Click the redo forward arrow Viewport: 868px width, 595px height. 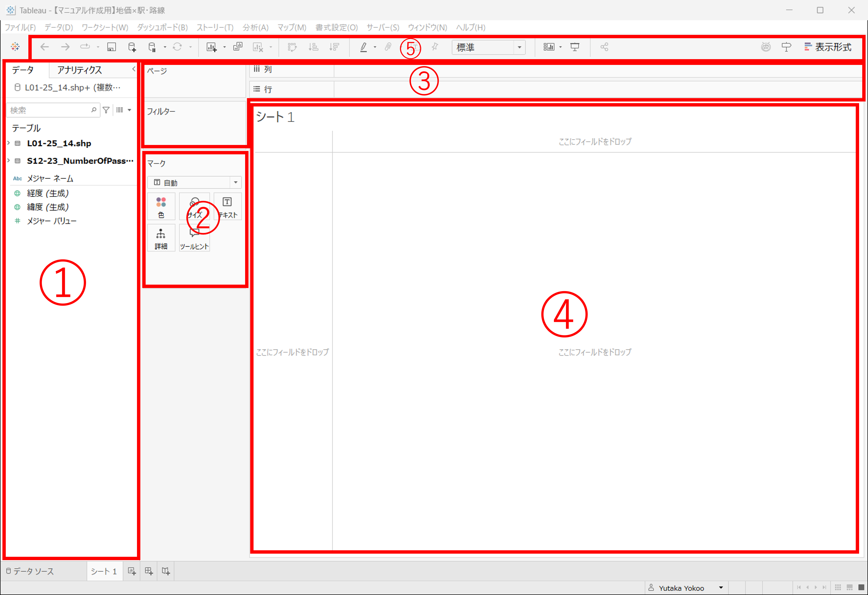(x=65, y=47)
